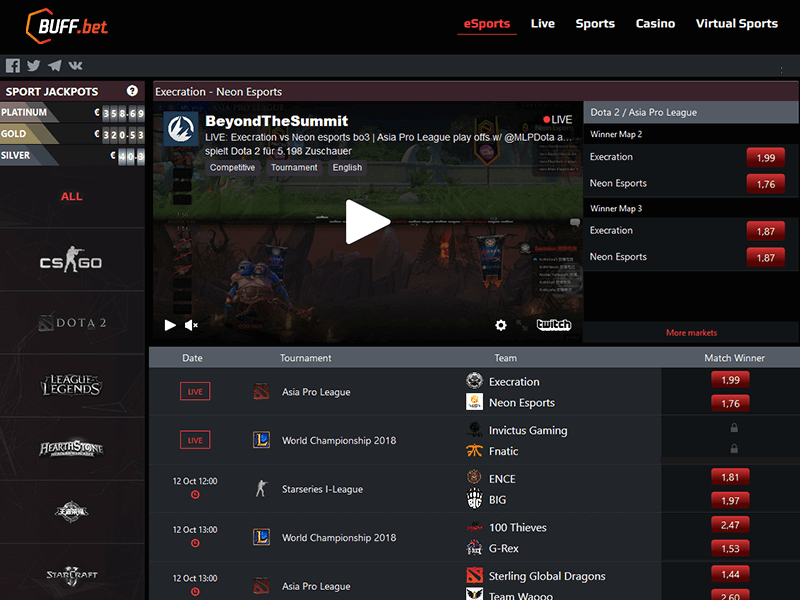The height and width of the screenshot is (600, 800).
Task: Unmute the stream volume
Action: click(x=191, y=325)
